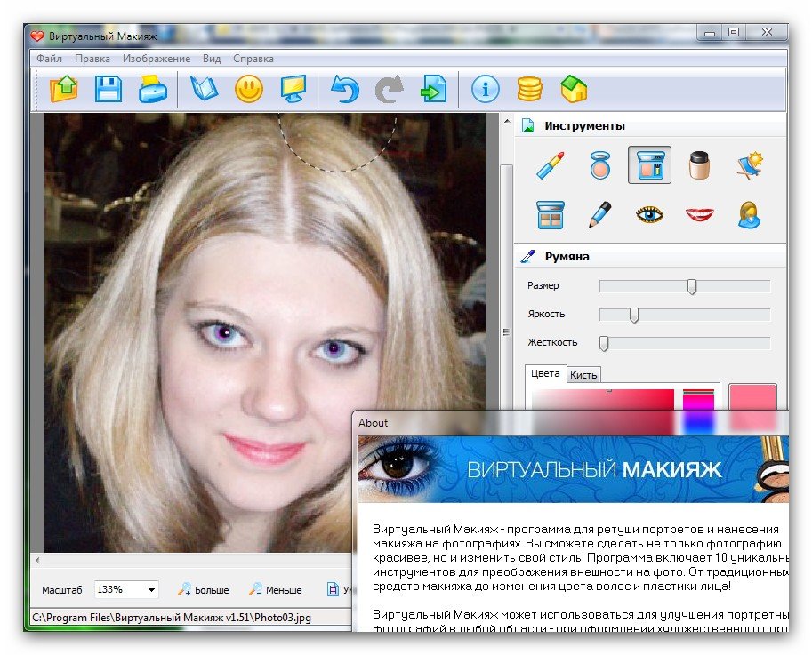Click the Размер slider handle
The image size is (812, 655).
point(691,286)
